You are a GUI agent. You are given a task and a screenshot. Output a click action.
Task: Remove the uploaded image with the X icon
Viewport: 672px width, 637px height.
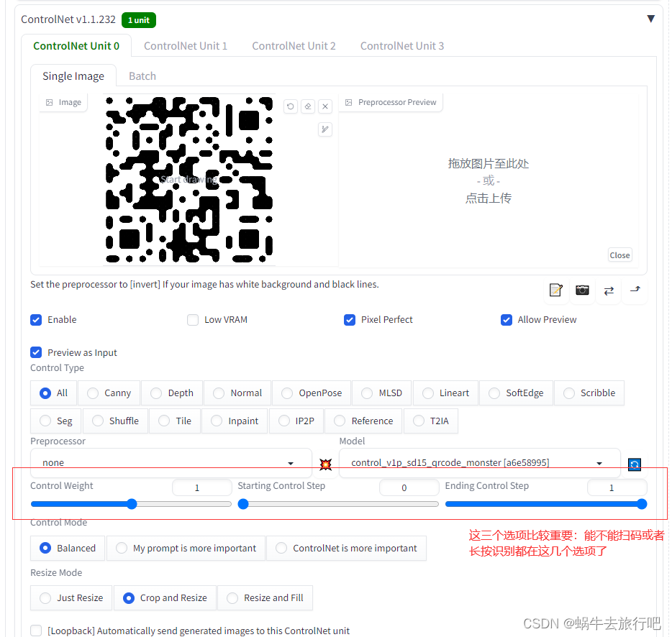point(325,106)
